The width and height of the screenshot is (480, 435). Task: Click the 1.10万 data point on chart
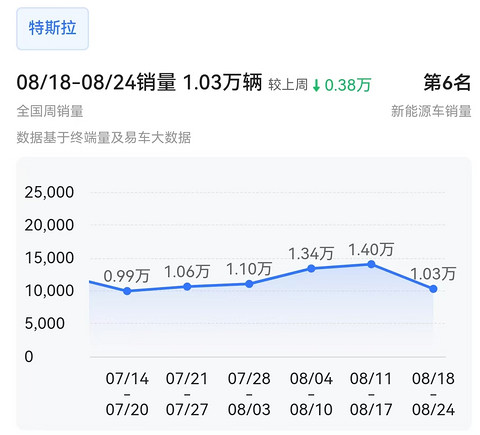pos(249,284)
